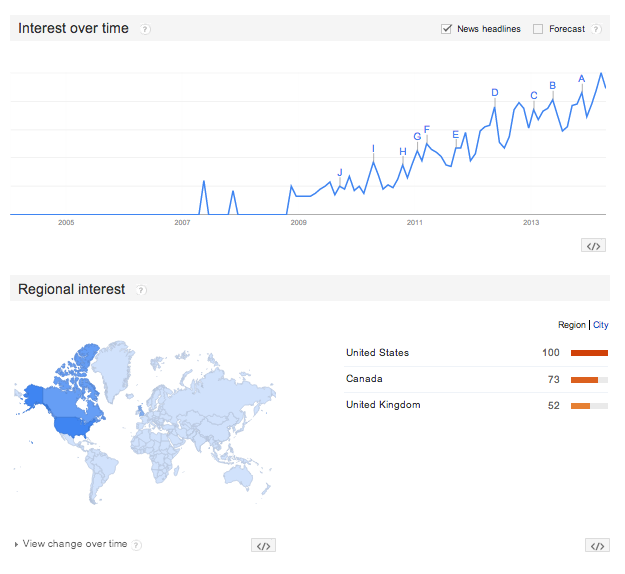Viewport: 625px width, 574px height.
Task: Select news headline marker D on the chart
Action: point(495,92)
